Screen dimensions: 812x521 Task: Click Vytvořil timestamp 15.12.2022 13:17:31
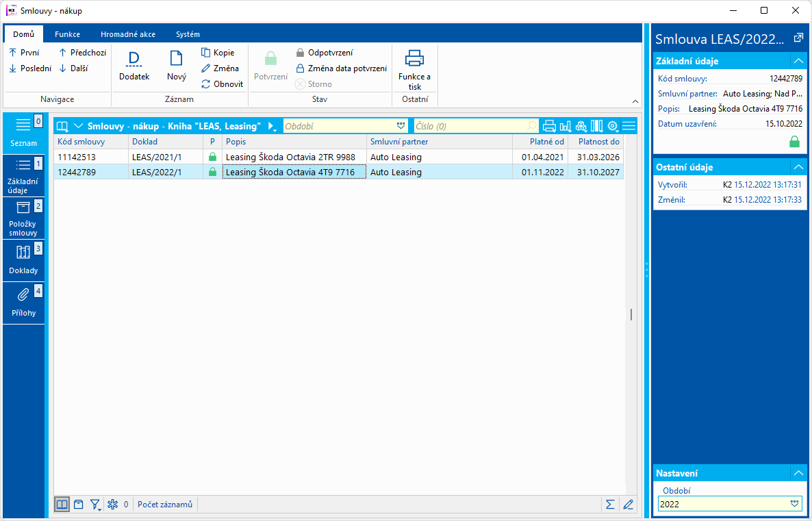768,184
